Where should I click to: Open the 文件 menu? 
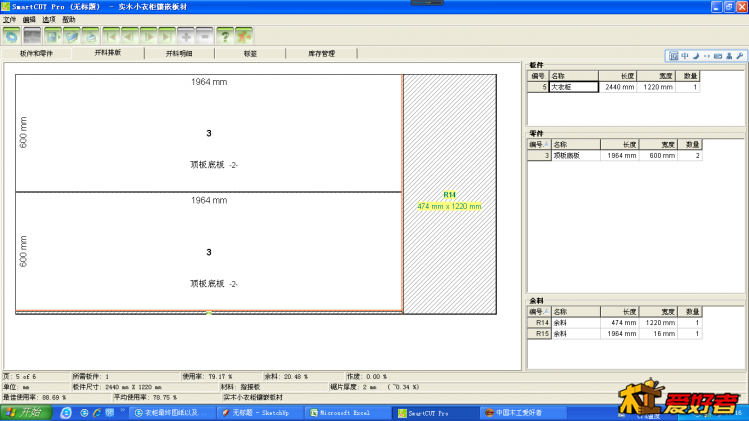coord(10,20)
